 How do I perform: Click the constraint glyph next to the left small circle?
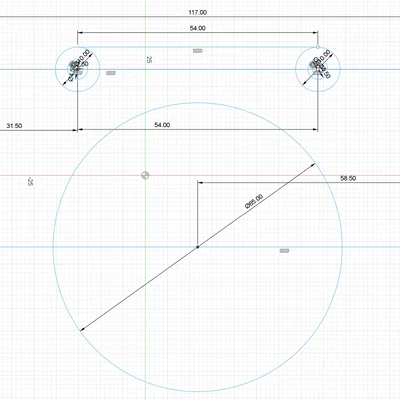tap(111, 73)
